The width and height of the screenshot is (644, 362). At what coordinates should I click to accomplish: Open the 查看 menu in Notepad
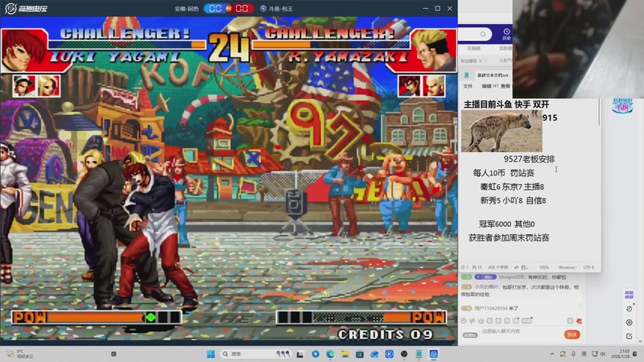[506, 86]
